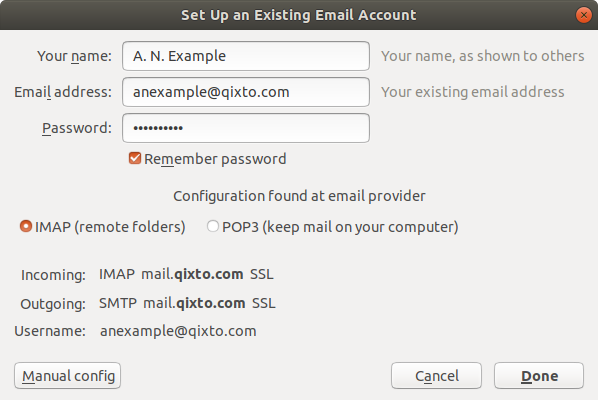Click the Outgoing SMTP mail.qixto.com server line
This screenshot has width=598, height=400.
tap(187, 303)
